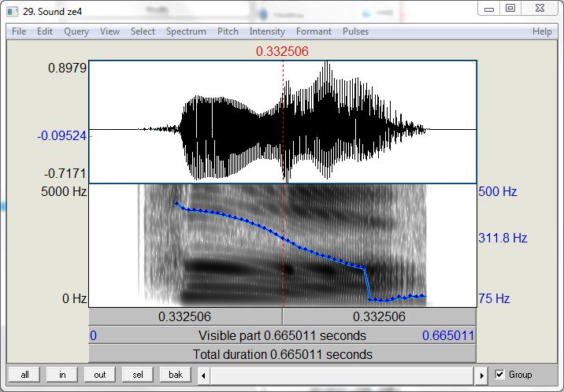This screenshot has width=564, height=392.
Task: Click the 0.8979 maximum amplitude label
Action: 67,68
